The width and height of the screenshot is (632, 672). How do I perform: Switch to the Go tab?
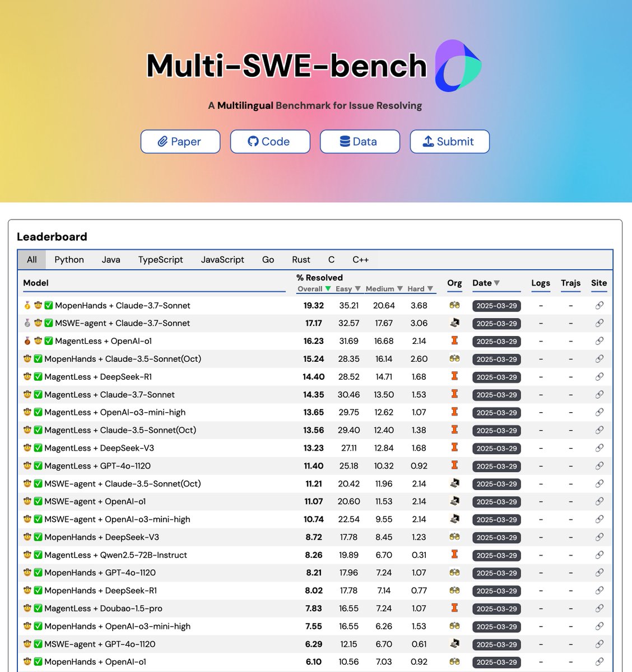268,260
